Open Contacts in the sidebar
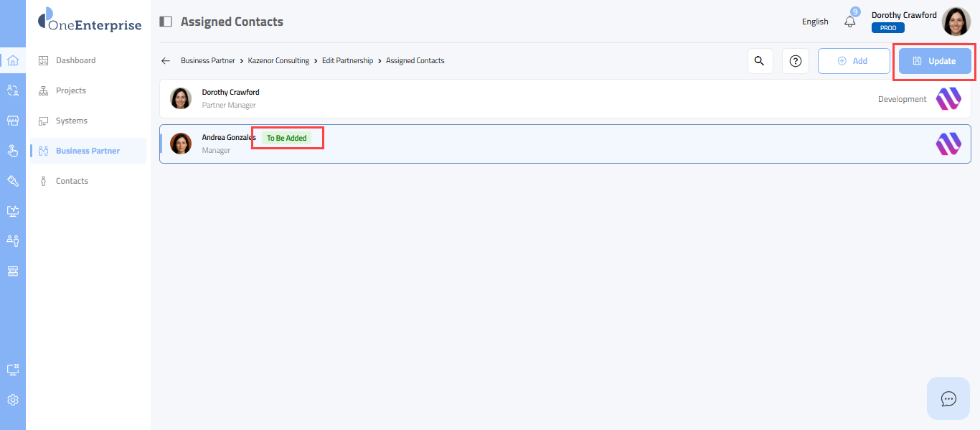This screenshot has height=430, width=980. click(72, 181)
